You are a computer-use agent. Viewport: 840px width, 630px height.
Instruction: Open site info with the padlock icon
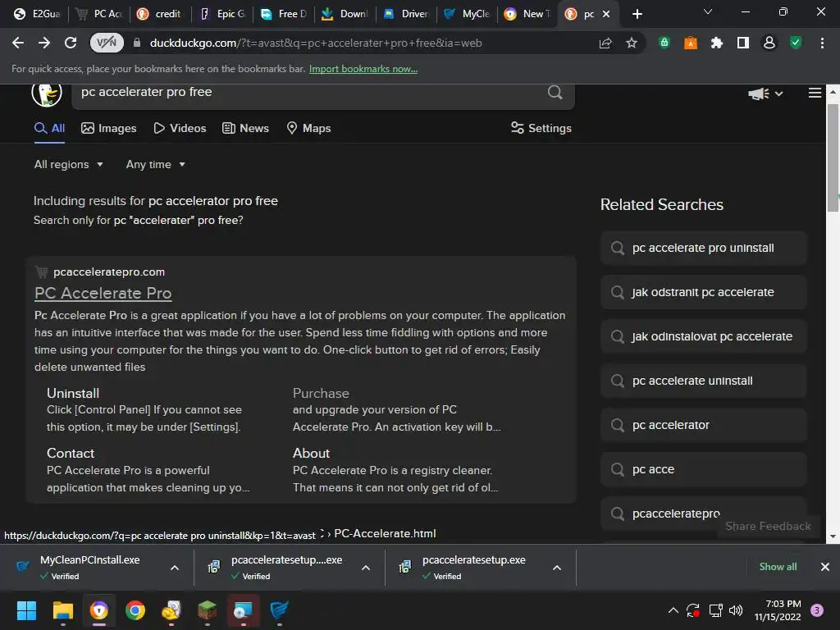coord(137,43)
